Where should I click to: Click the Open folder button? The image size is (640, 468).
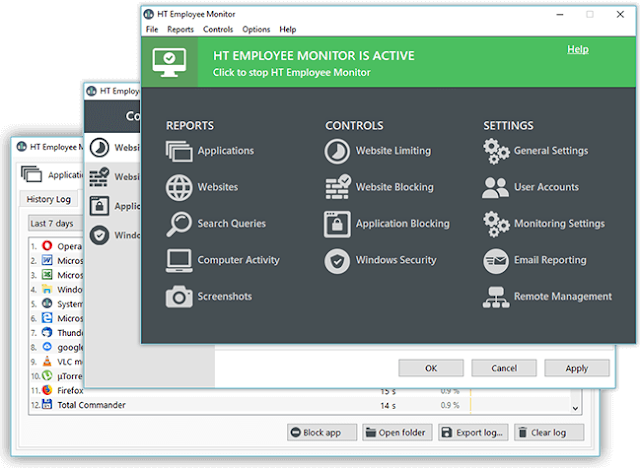395,433
